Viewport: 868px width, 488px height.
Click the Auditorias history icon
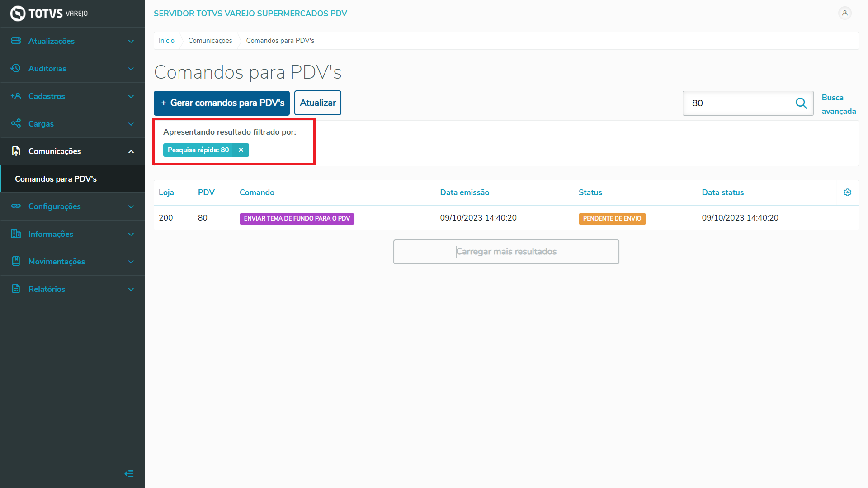coord(16,68)
